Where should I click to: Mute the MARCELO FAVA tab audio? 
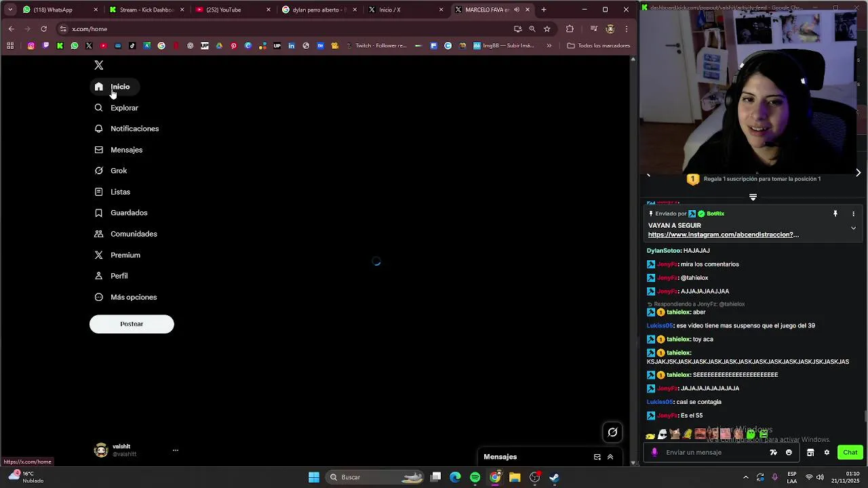tap(517, 9)
